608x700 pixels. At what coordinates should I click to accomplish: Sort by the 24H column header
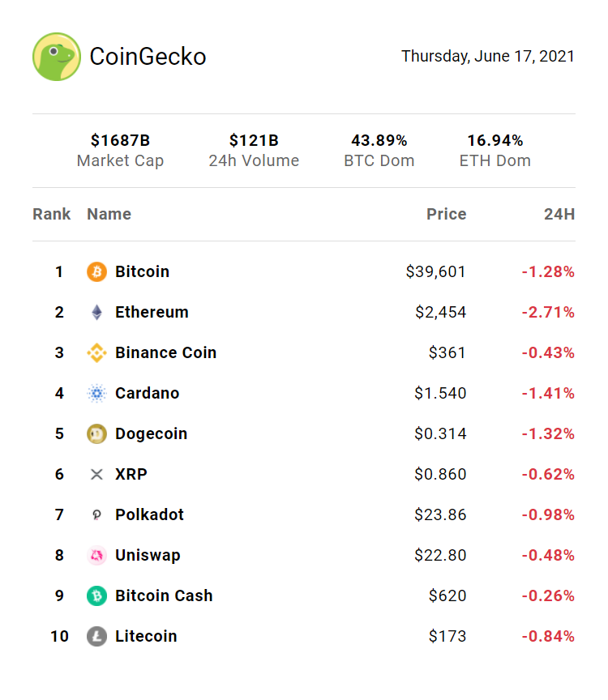tap(559, 215)
